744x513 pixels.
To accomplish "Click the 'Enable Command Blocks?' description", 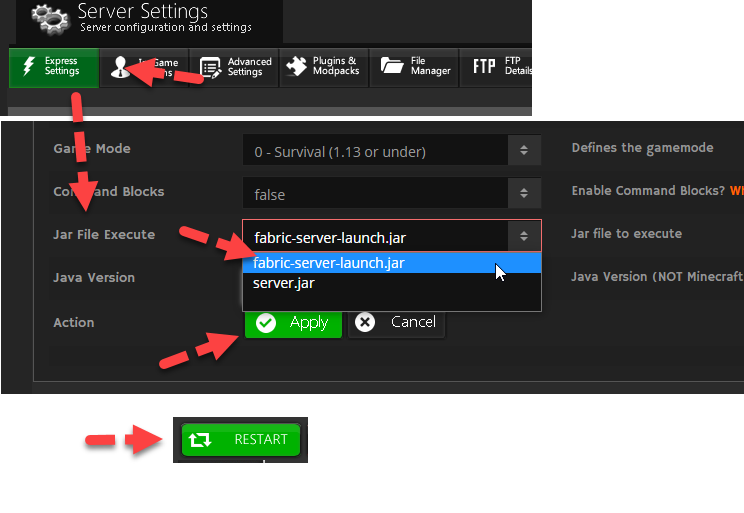I will (648, 191).
